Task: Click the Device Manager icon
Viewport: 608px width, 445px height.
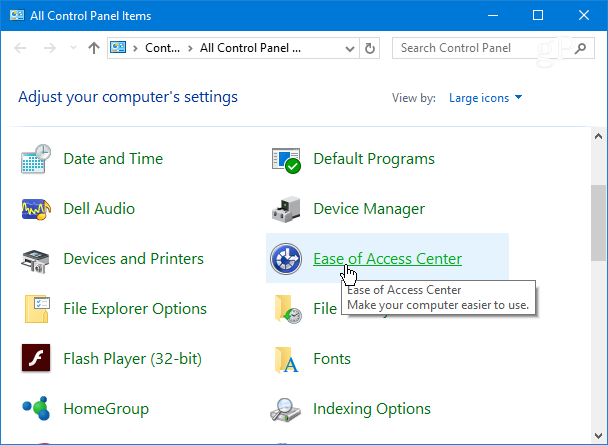Action: click(x=286, y=209)
